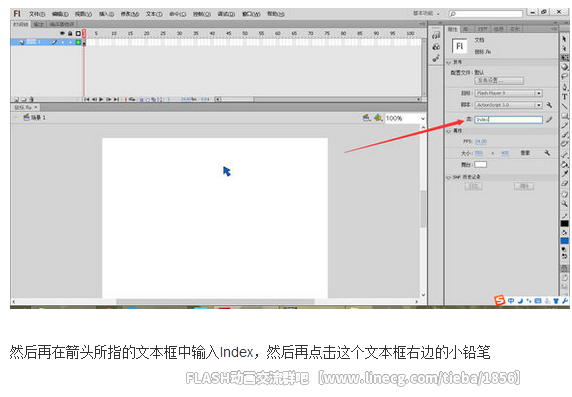The height and width of the screenshot is (397, 572).
Task: Collapse the Properties section triangle
Action: (x=448, y=131)
